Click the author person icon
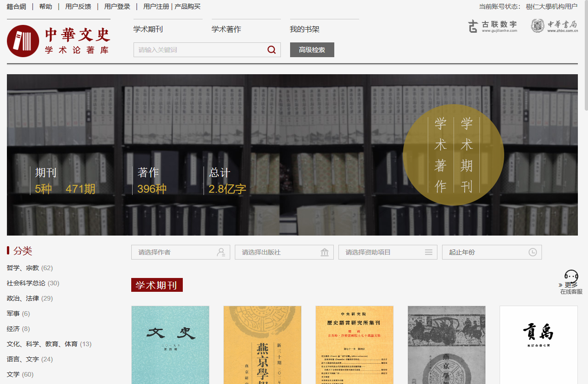Screen dimensions: 588x384 point(221,252)
